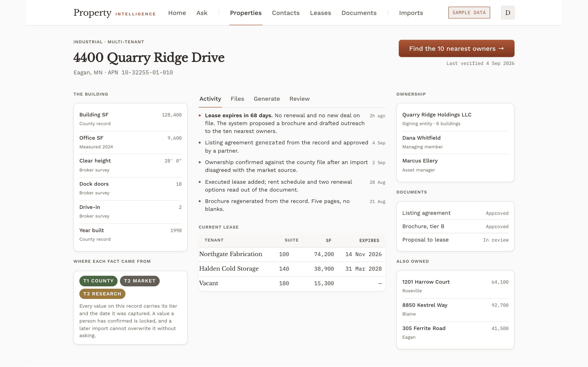Open the Imports page
This screenshot has height=367, width=588.
tap(411, 13)
